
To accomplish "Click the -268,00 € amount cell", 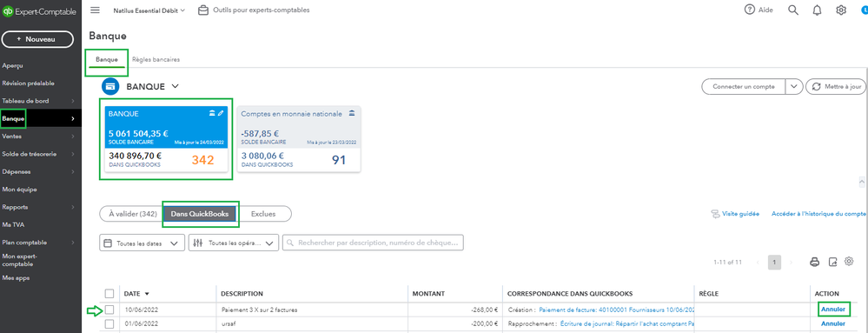I will click(456, 310).
